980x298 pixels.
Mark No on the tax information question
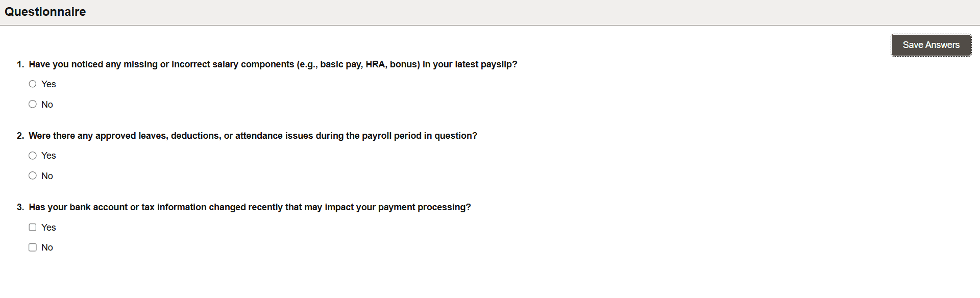pos(33,247)
